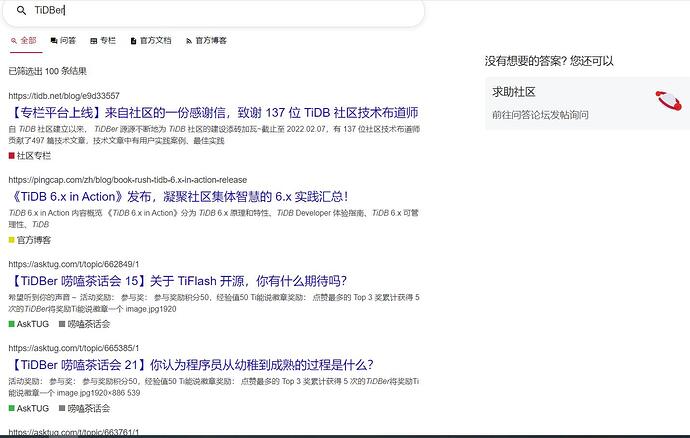Open 唠嗑茶话会 21 程序员 result
The image size is (690, 438).
point(191,365)
